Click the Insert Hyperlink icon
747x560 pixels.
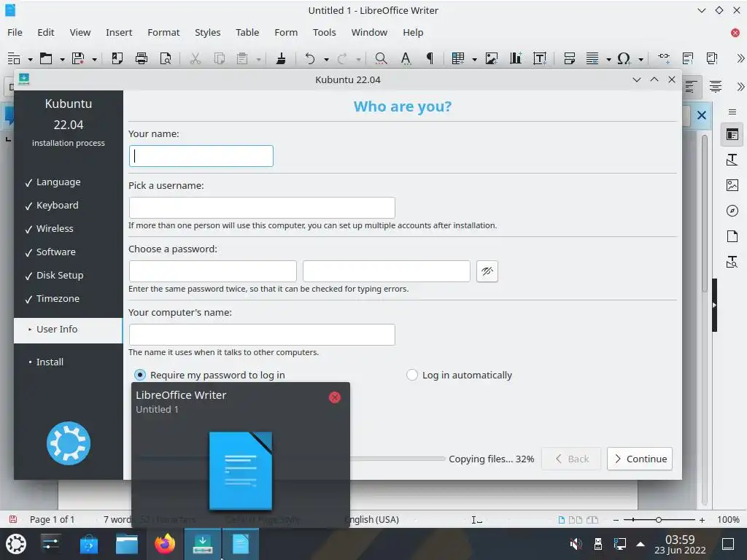pos(664,58)
